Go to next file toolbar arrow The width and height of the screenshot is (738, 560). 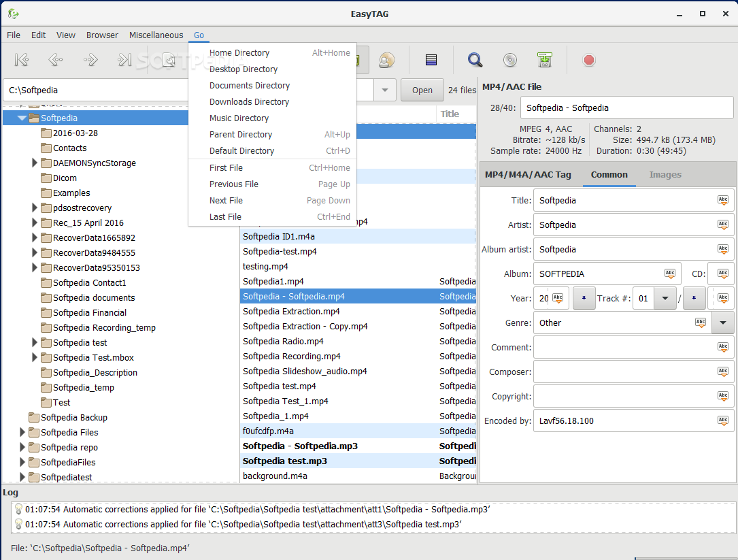coord(90,60)
